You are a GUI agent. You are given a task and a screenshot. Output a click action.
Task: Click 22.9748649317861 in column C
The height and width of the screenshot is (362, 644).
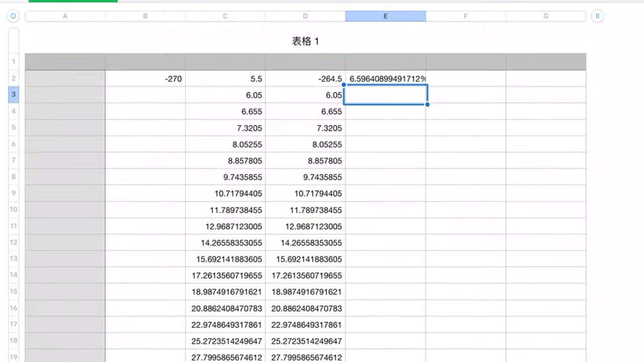tap(225, 325)
